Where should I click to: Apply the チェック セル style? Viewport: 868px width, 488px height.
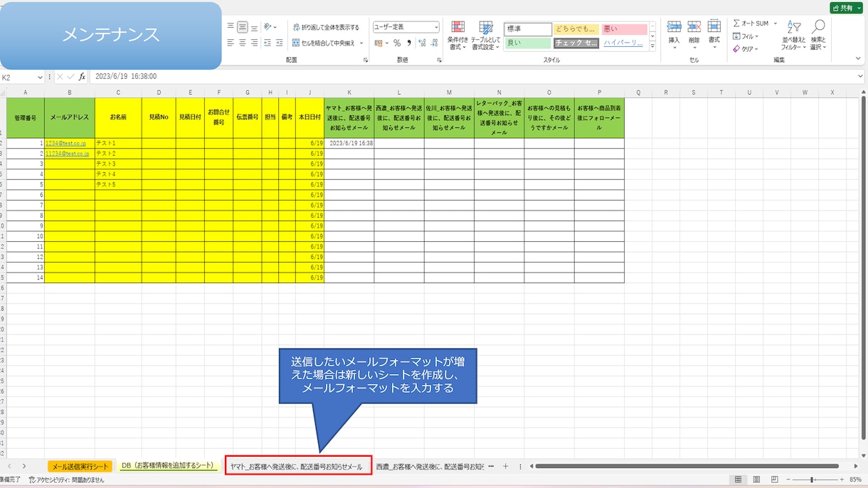(x=576, y=43)
